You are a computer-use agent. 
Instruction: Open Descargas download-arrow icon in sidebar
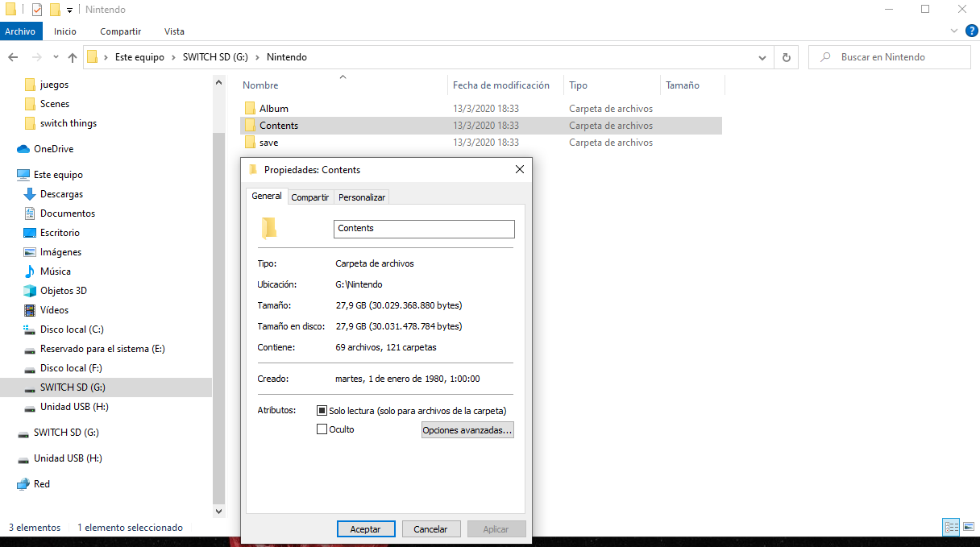click(30, 194)
